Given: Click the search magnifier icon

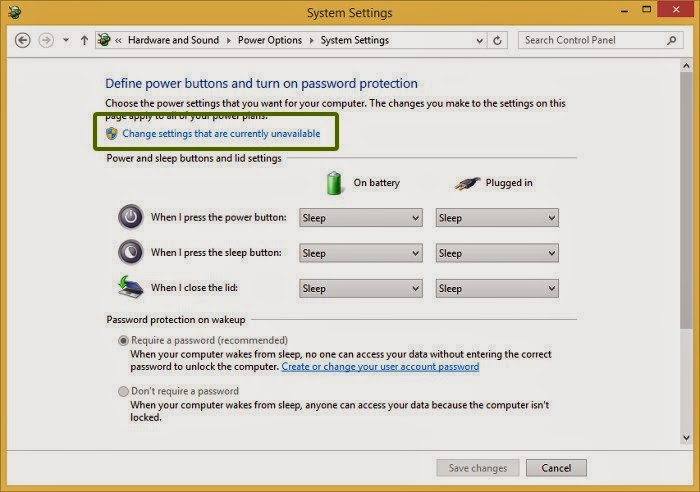Looking at the screenshot, I should pyautogui.click(x=671, y=41).
